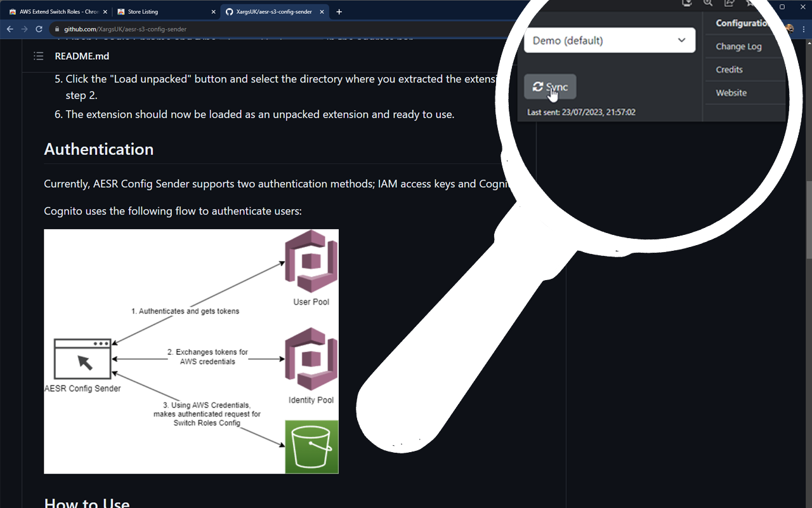Click the browser back arrow

10,29
